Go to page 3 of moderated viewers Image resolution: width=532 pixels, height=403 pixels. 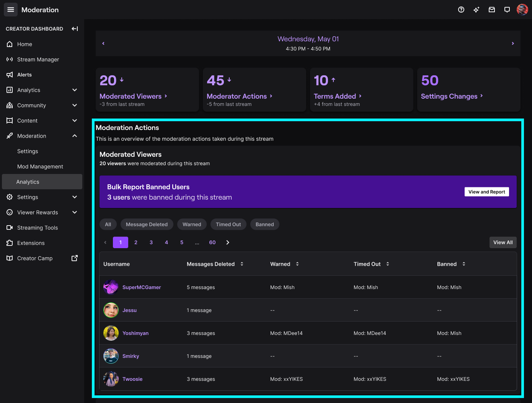point(151,242)
